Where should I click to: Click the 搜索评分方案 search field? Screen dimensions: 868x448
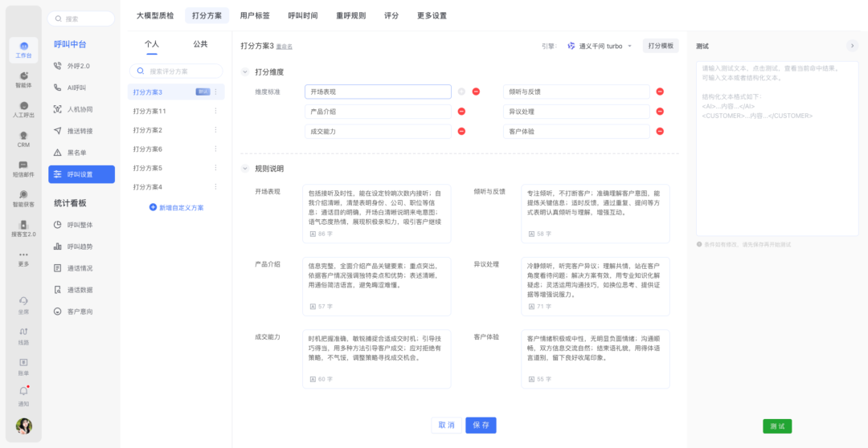[181, 71]
